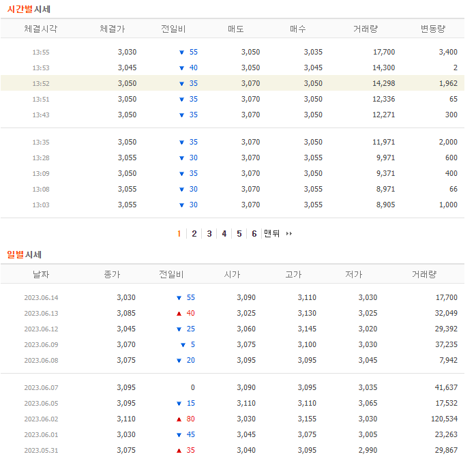Click the 고가 column header
This screenshot has width=476, height=463.
[x=293, y=275]
